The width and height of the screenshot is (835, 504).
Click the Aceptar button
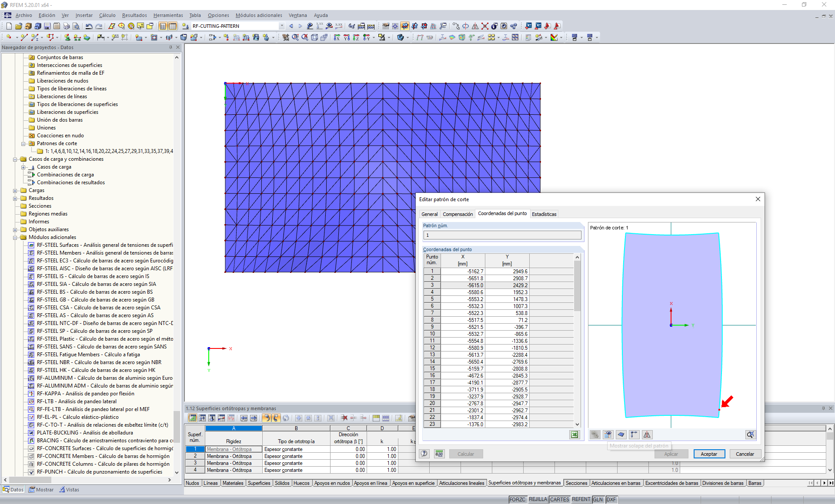pyautogui.click(x=709, y=454)
